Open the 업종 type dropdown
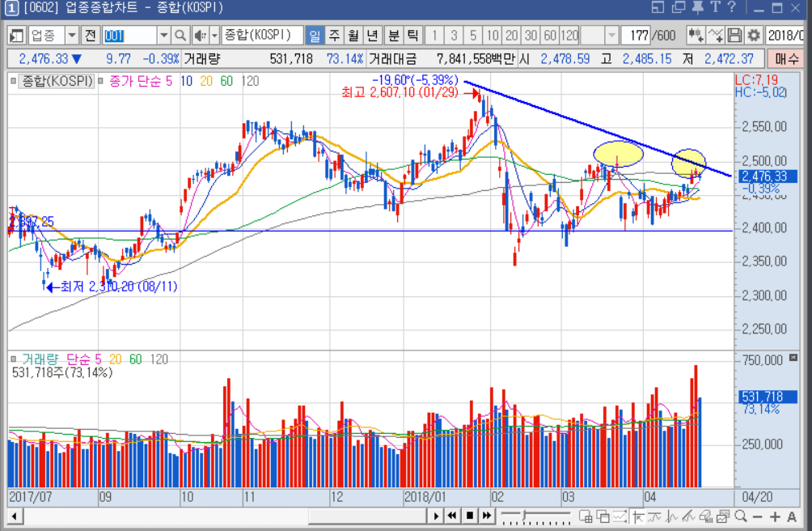This screenshot has width=812, height=531. click(x=71, y=36)
